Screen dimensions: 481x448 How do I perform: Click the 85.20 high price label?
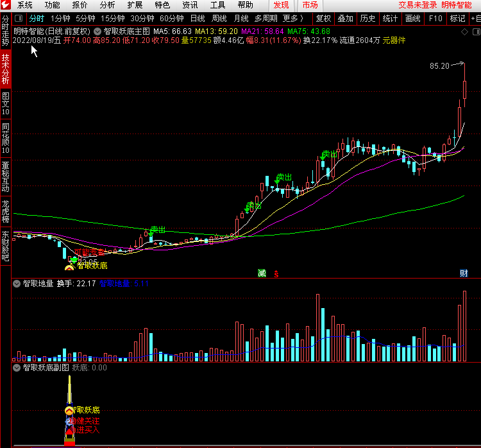tap(439, 65)
